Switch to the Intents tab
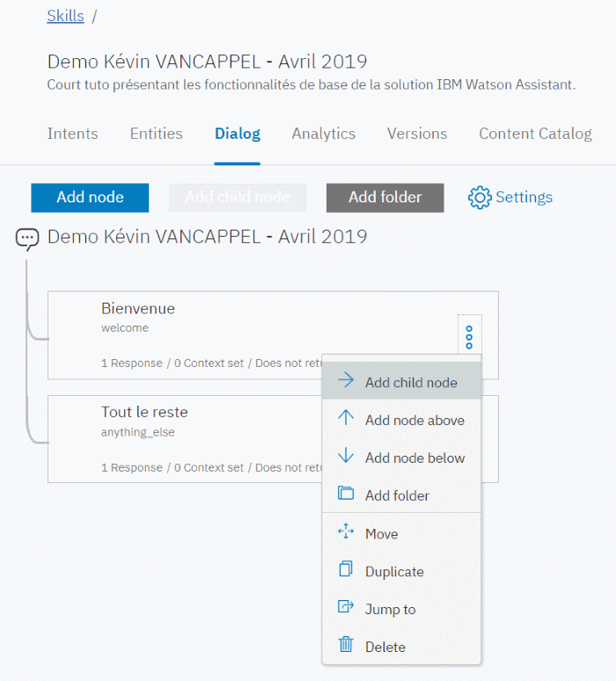This screenshot has height=681, width=616. (72, 134)
